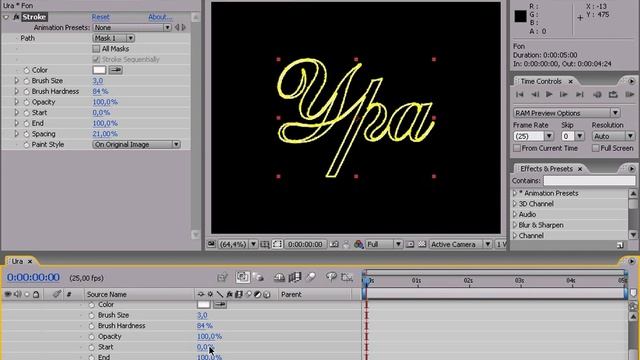Toggle the transparency grid icon

point(422,244)
